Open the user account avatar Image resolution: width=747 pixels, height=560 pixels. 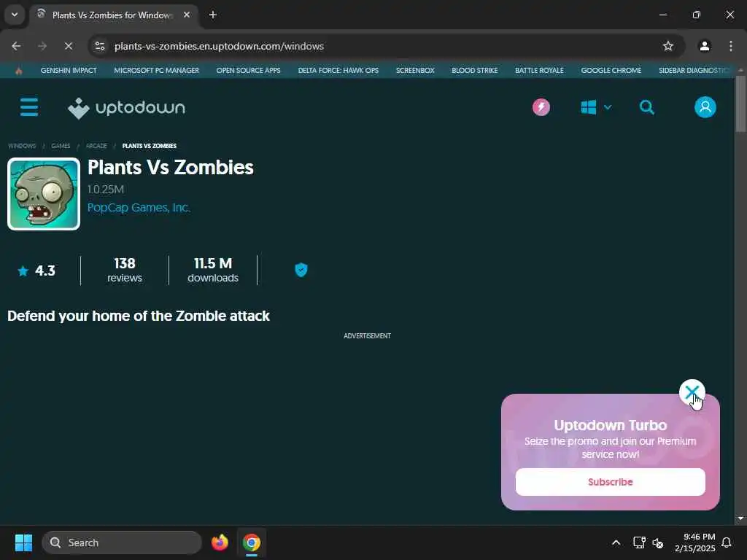[705, 107]
